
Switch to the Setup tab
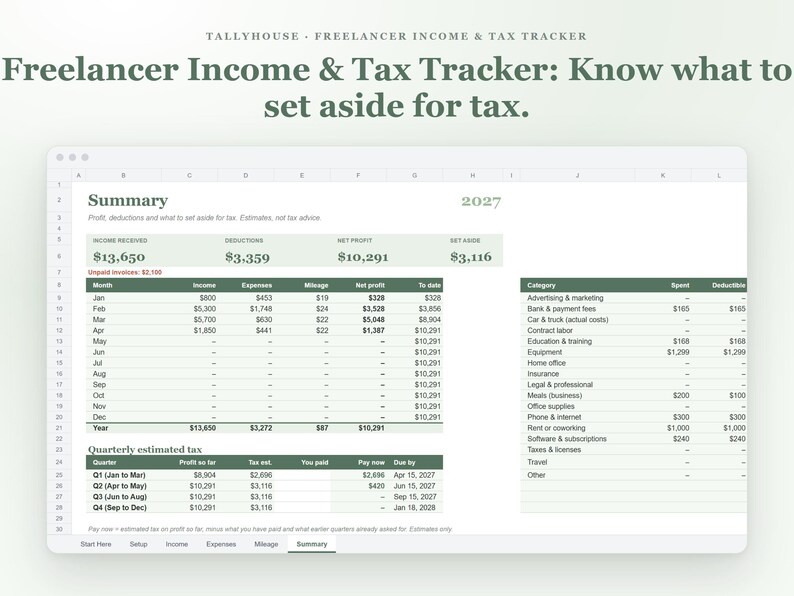click(x=138, y=544)
